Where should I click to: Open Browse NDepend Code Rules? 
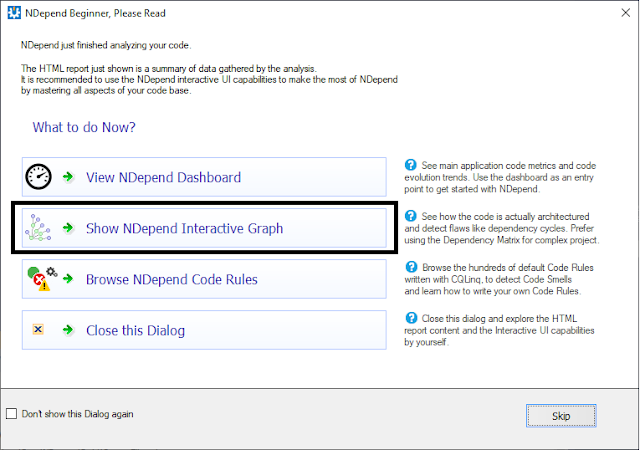204,279
